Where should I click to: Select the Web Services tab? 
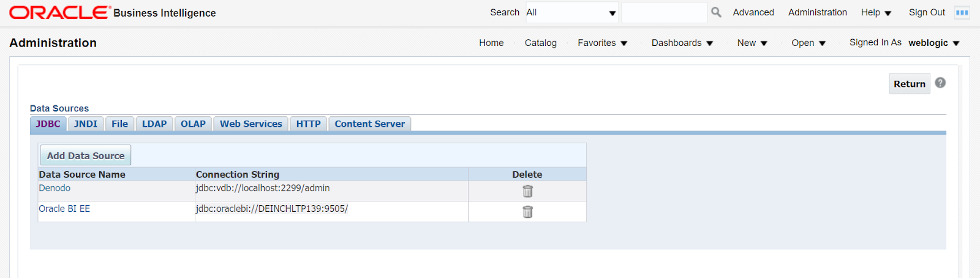[251, 124]
